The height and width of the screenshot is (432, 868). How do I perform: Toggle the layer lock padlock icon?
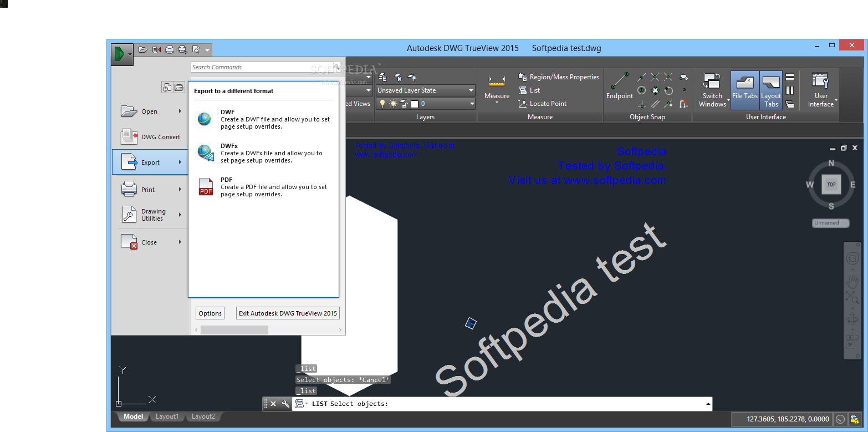click(x=404, y=104)
